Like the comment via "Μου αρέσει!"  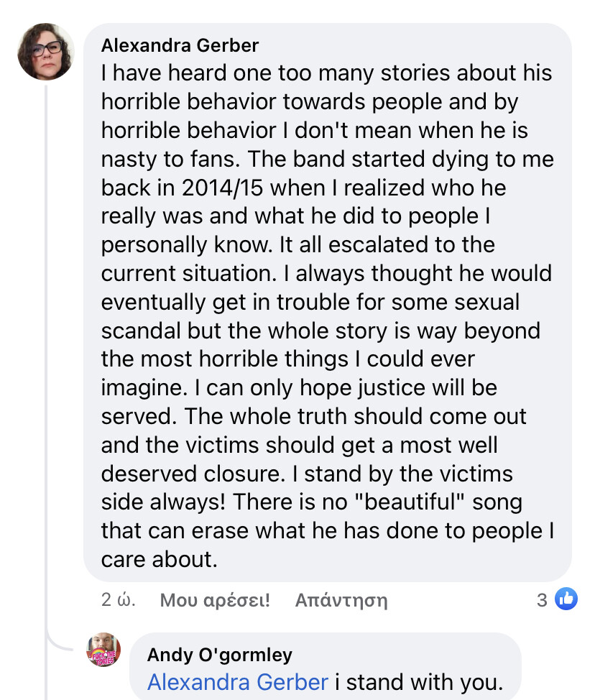point(215,600)
